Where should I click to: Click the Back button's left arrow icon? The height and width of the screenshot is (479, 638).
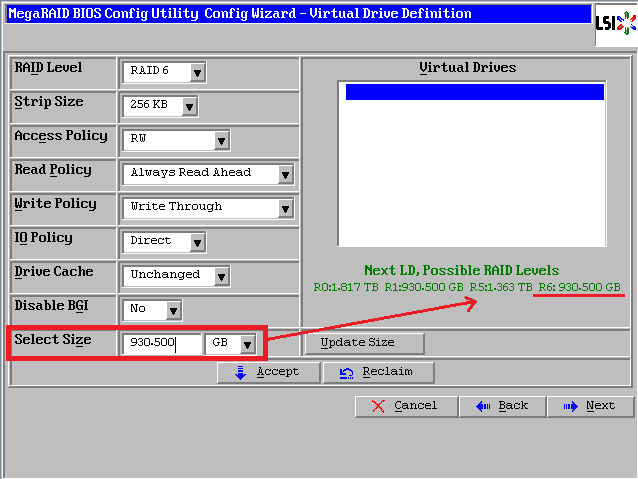coord(482,405)
